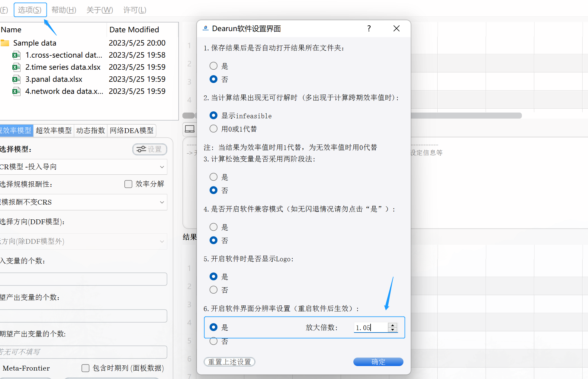Open the 帮助(H) menu

point(63,10)
